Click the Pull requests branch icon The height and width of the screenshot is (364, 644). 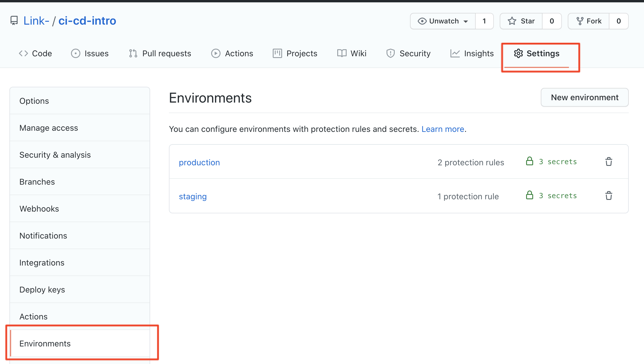[133, 53]
